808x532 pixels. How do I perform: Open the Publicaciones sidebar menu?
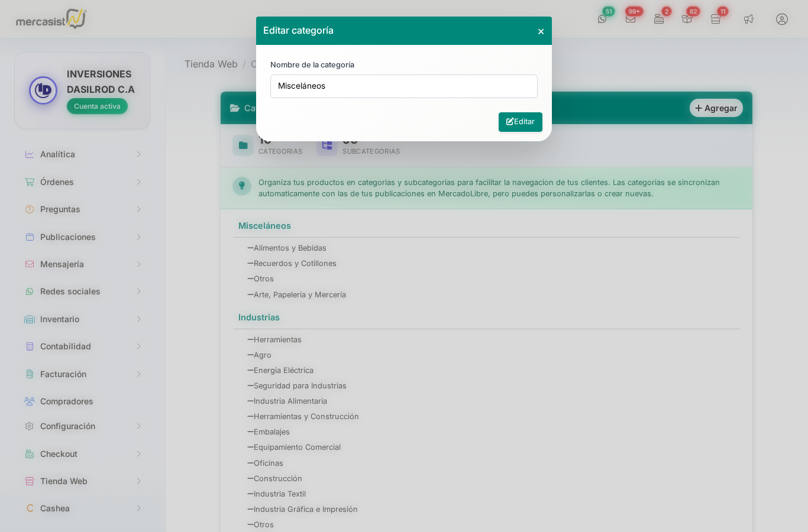point(83,237)
